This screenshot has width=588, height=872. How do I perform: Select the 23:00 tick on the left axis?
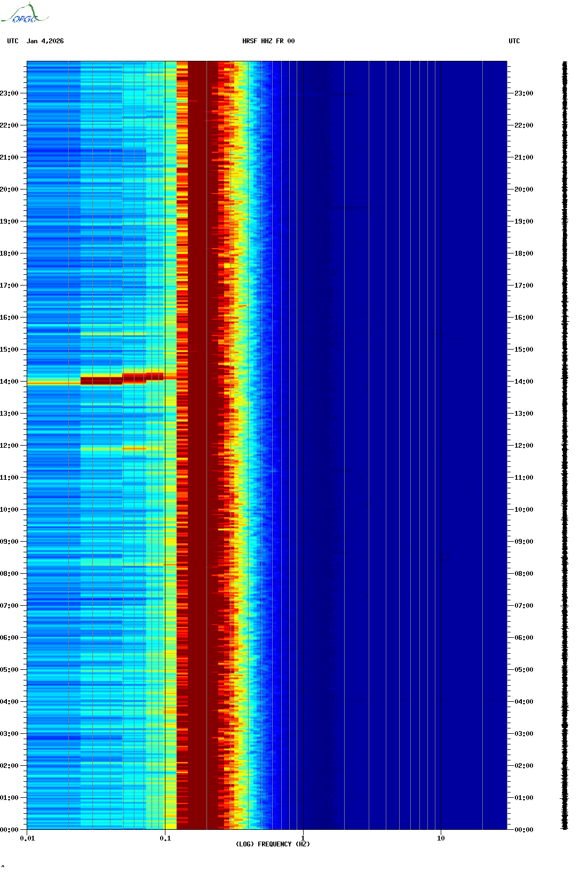[x=10, y=93]
